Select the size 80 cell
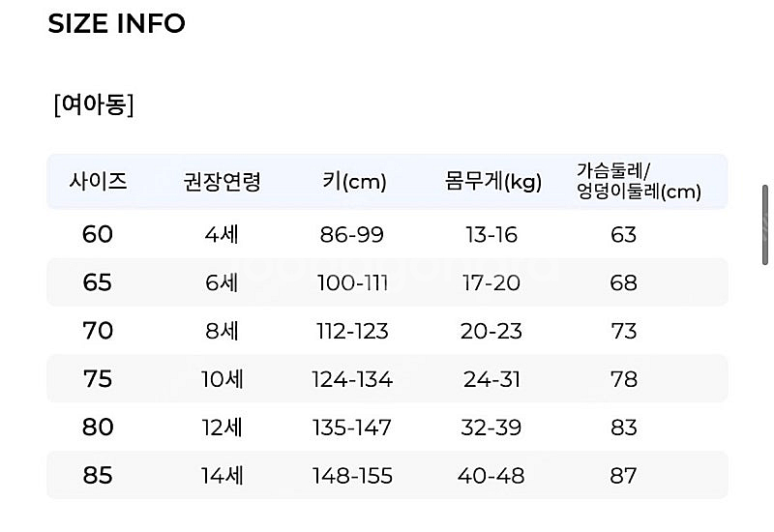 pyautogui.click(x=98, y=428)
